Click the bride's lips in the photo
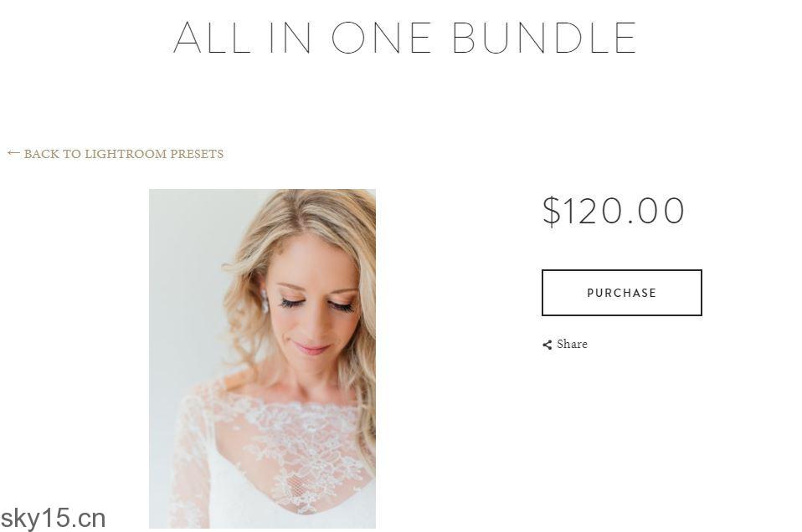 [311, 349]
